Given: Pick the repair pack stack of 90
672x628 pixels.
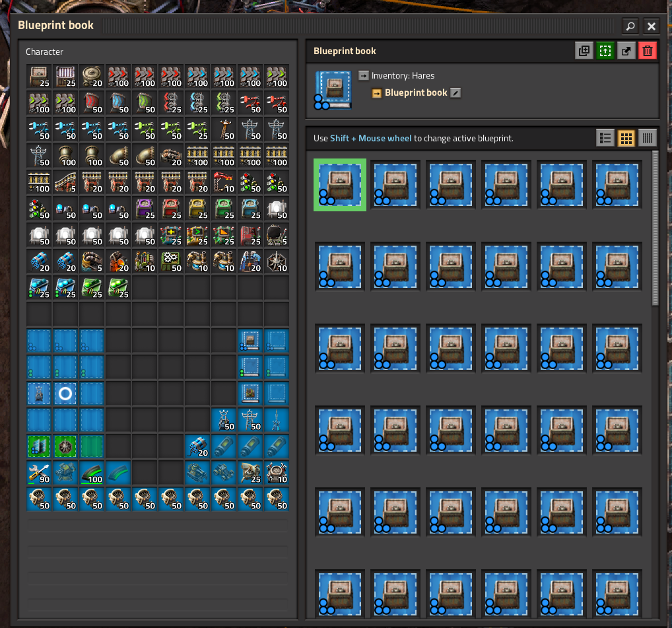Looking at the screenshot, I should (39, 473).
